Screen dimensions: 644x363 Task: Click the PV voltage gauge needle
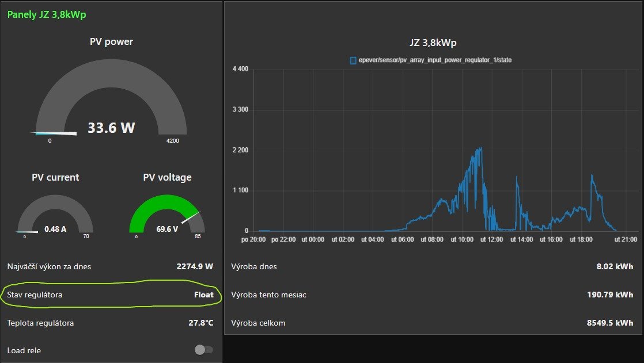[x=191, y=217]
